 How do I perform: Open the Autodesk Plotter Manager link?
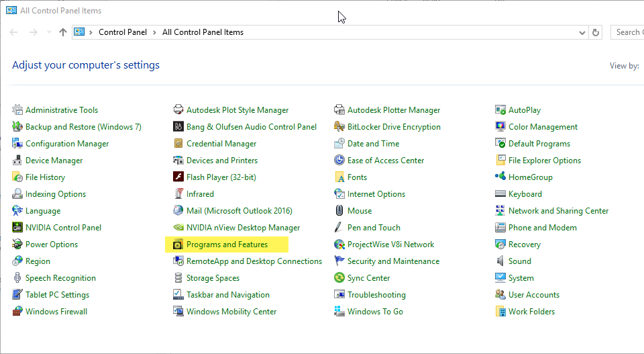[394, 109]
